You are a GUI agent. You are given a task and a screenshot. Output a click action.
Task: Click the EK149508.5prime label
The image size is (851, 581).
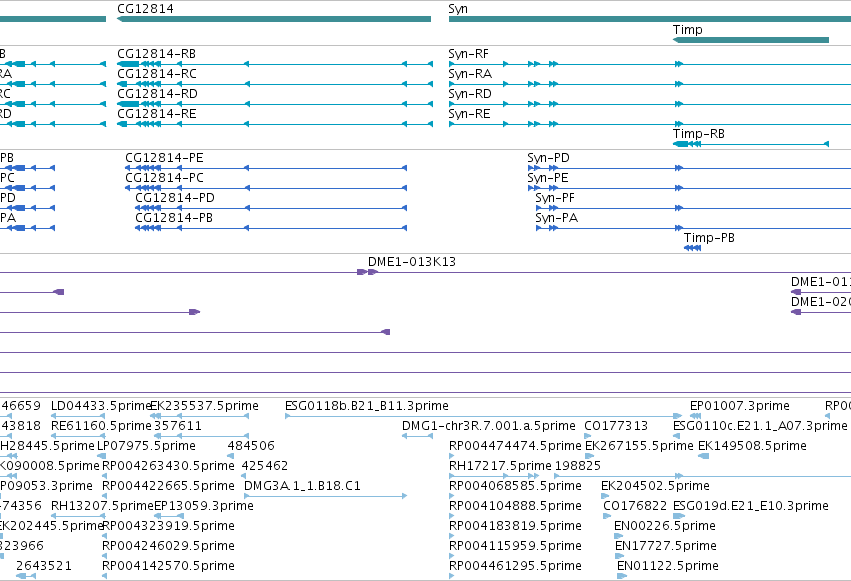click(752, 446)
